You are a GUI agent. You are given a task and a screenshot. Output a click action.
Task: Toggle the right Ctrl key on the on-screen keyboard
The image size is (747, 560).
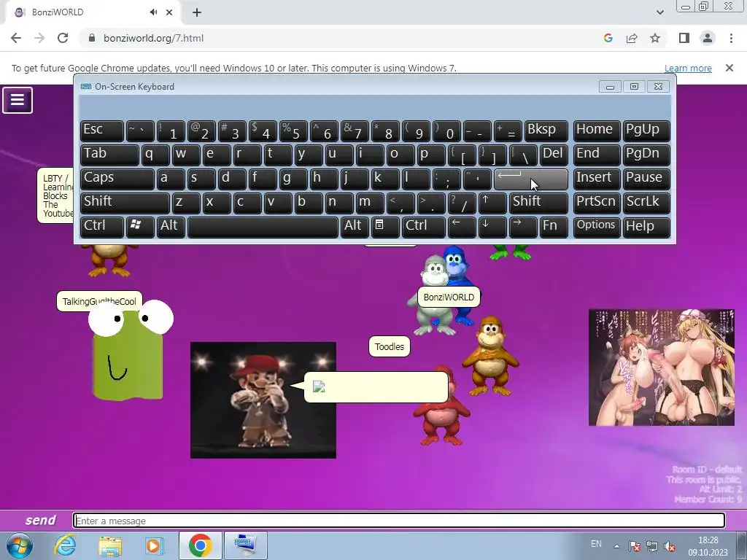(424, 227)
